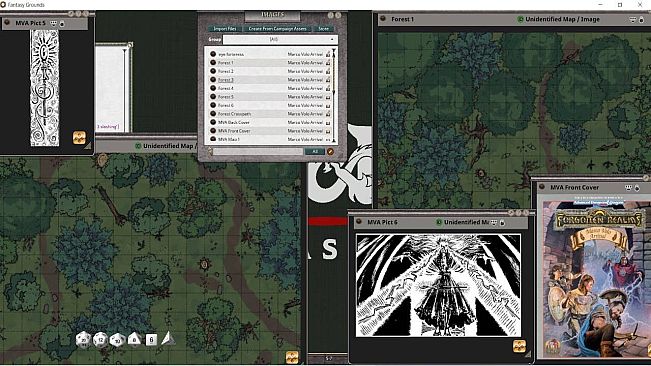Click the link icon in MVA Pict 5 title
The image size is (651, 366).
tap(7, 23)
